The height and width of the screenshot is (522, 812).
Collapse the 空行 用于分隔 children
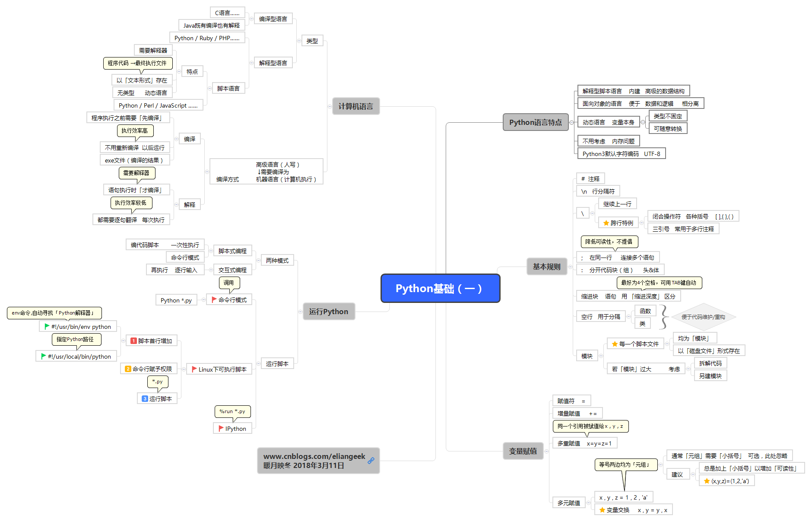(x=628, y=317)
